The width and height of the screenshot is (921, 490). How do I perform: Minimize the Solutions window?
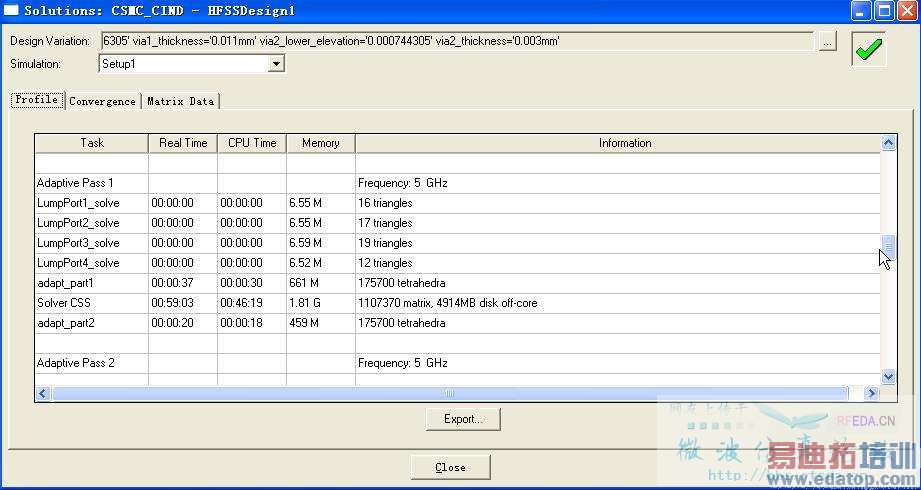pyautogui.click(x=861, y=11)
